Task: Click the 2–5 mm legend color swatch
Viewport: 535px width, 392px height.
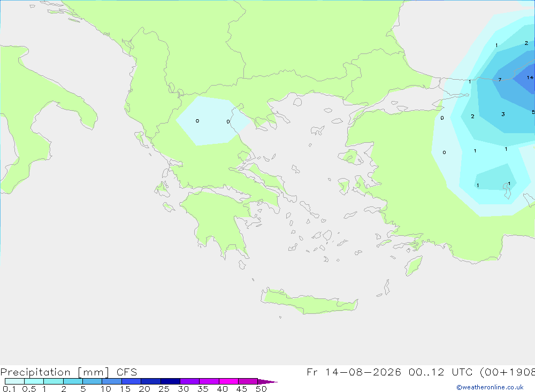Action: coord(73,381)
